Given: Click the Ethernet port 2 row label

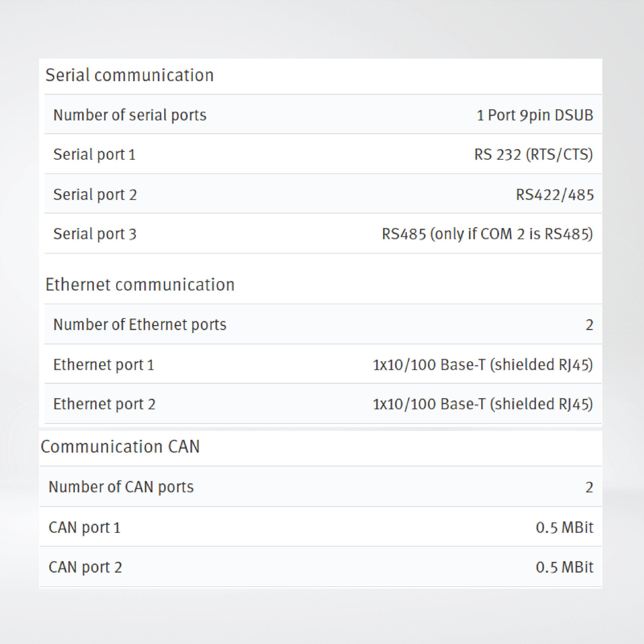Looking at the screenshot, I should tap(104, 404).
